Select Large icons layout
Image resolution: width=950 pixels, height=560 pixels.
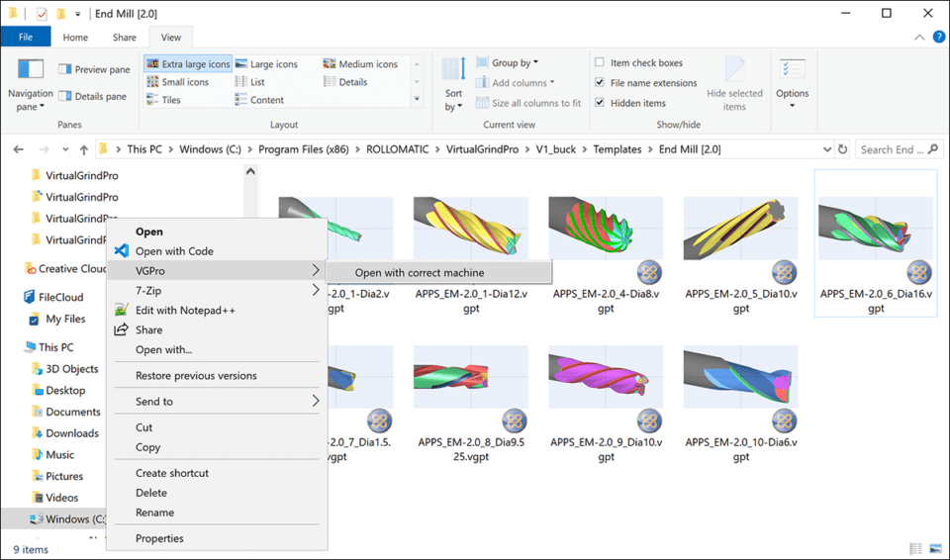click(266, 63)
